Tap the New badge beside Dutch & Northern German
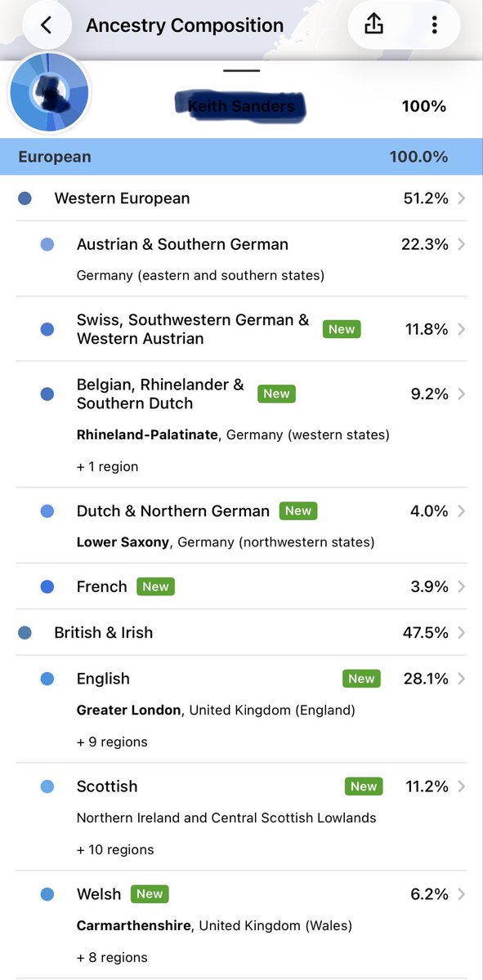Image resolution: width=483 pixels, height=980 pixels. 298,511
